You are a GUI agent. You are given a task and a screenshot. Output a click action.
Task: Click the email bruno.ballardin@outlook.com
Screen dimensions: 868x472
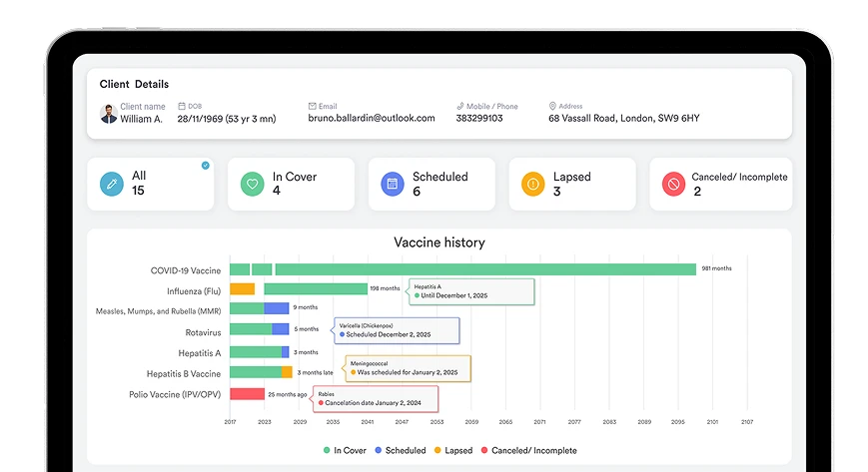point(371,119)
